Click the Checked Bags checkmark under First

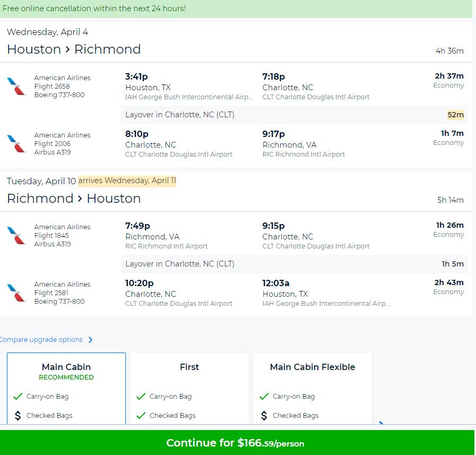click(141, 415)
